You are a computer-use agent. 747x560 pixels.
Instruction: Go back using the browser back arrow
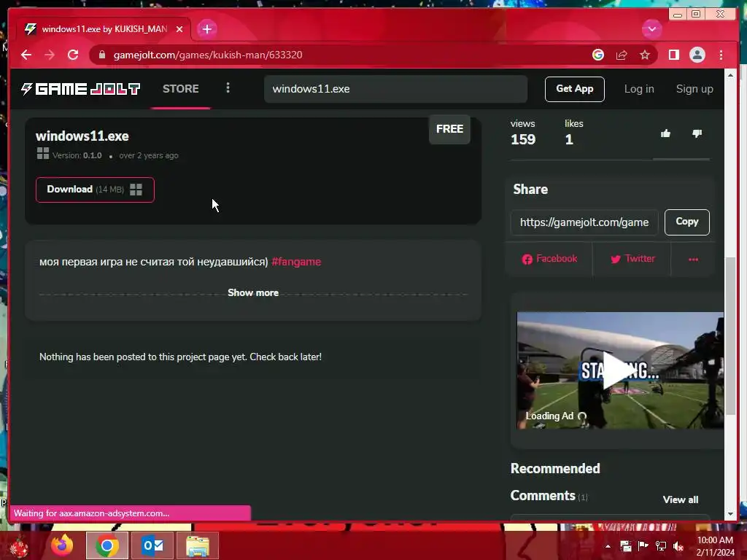[26, 55]
